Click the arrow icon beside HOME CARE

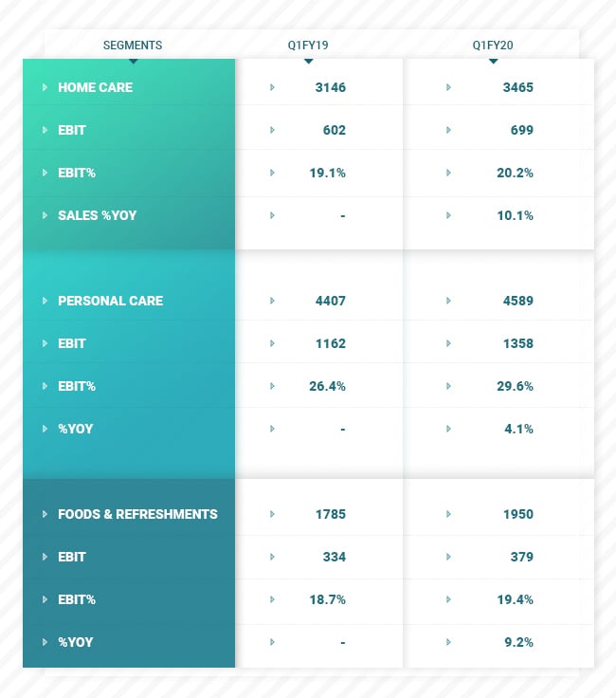45,87
